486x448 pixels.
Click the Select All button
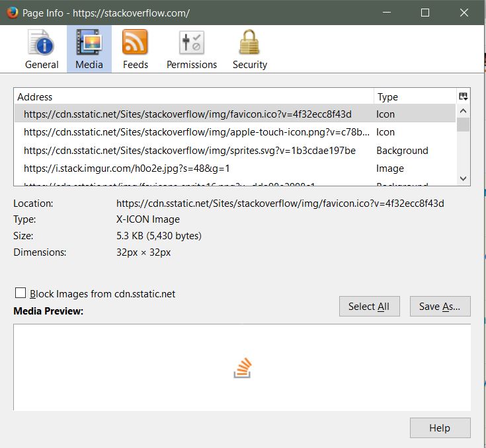click(x=370, y=306)
